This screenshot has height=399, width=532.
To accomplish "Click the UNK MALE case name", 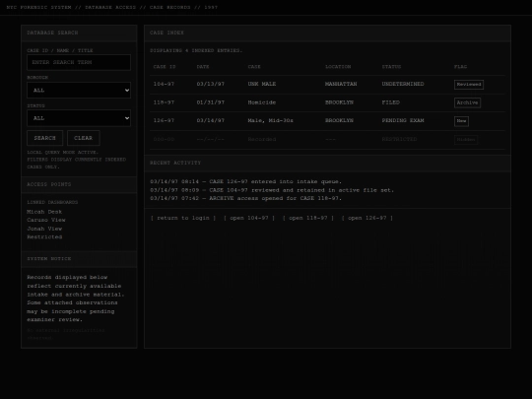I will (262, 84).
